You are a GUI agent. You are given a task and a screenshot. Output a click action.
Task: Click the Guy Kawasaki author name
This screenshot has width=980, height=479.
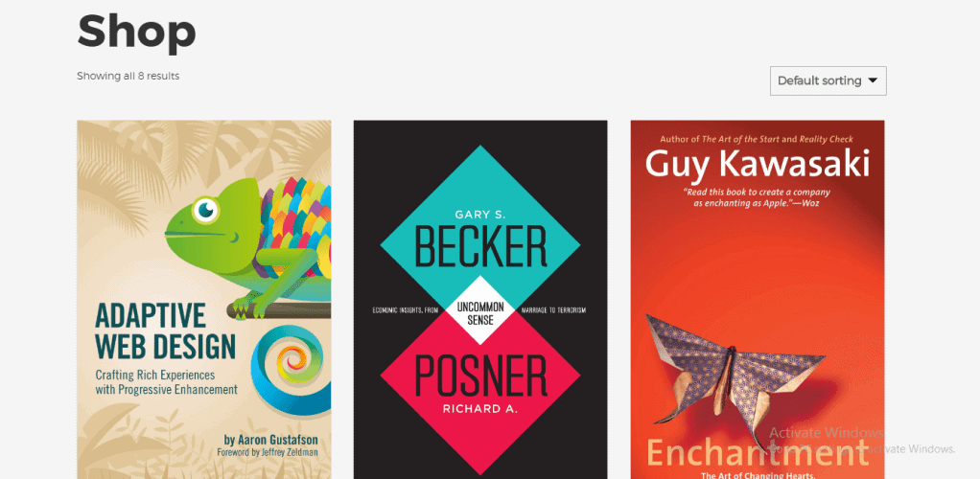758,165
